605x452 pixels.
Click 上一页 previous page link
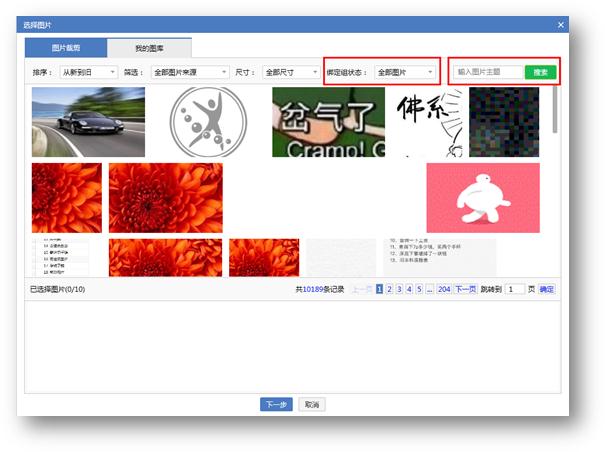coord(362,289)
